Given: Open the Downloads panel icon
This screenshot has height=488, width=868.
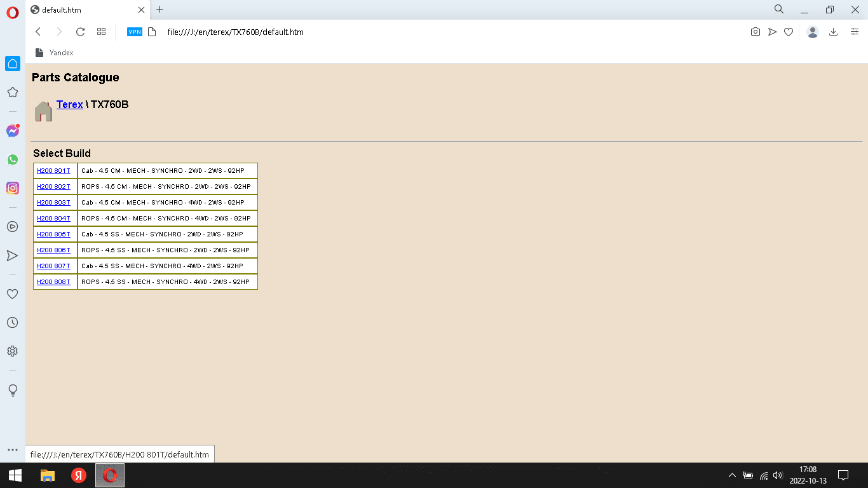Looking at the screenshot, I should pyautogui.click(x=833, y=32).
